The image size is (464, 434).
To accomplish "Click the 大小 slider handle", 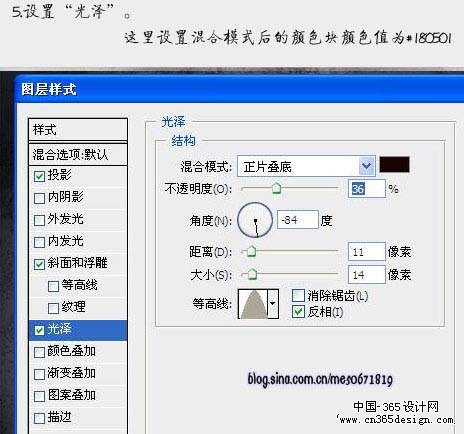I will click(x=252, y=274).
